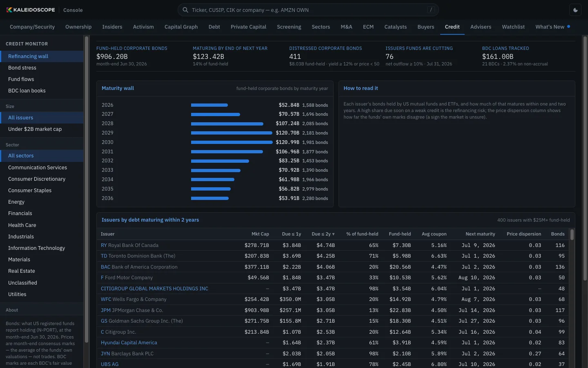Switch to the Ownership tab
Image resolution: width=588 pixels, height=368 pixels.
coord(78,27)
